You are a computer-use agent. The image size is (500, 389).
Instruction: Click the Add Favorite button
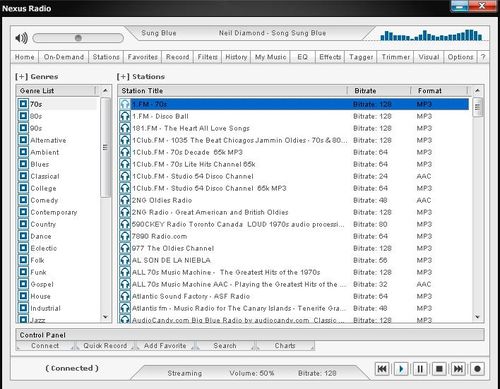click(165, 346)
